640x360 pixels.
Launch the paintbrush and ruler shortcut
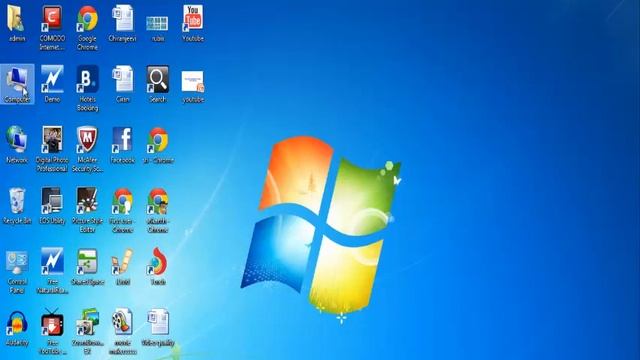[123, 262]
